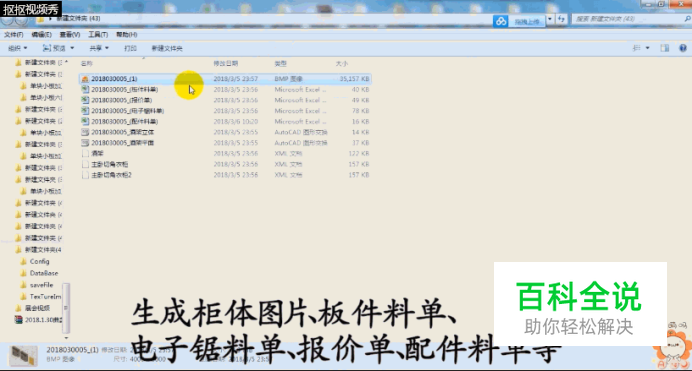Viewport: 692px width, 371px height.
Task: Click the navigation pane vertical scrollbar
Action: (x=66, y=308)
